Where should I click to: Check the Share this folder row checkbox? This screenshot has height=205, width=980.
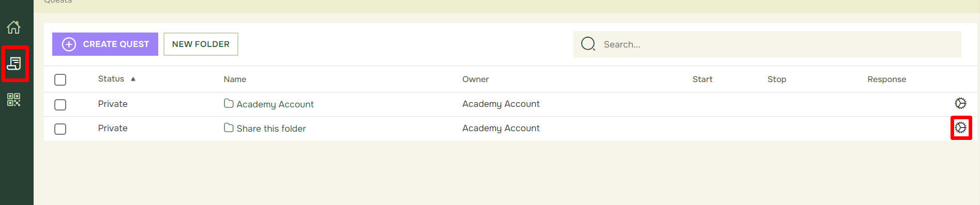(x=61, y=129)
